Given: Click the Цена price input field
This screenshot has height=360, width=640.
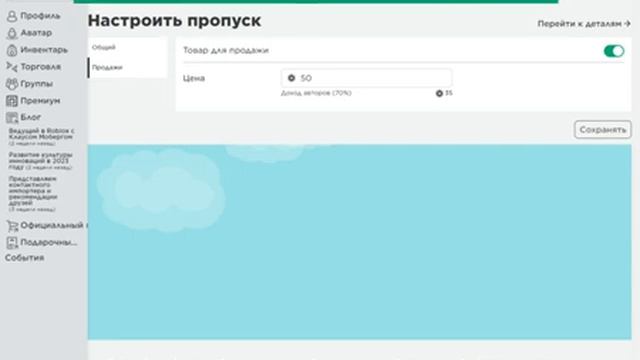Looking at the screenshot, I should click(366, 78).
